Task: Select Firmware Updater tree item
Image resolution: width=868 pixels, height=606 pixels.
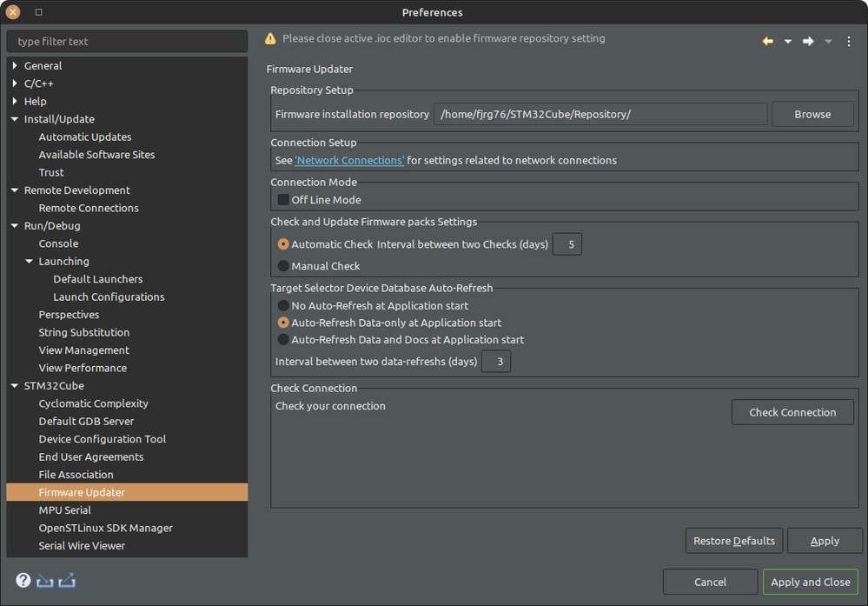Action: [127, 492]
